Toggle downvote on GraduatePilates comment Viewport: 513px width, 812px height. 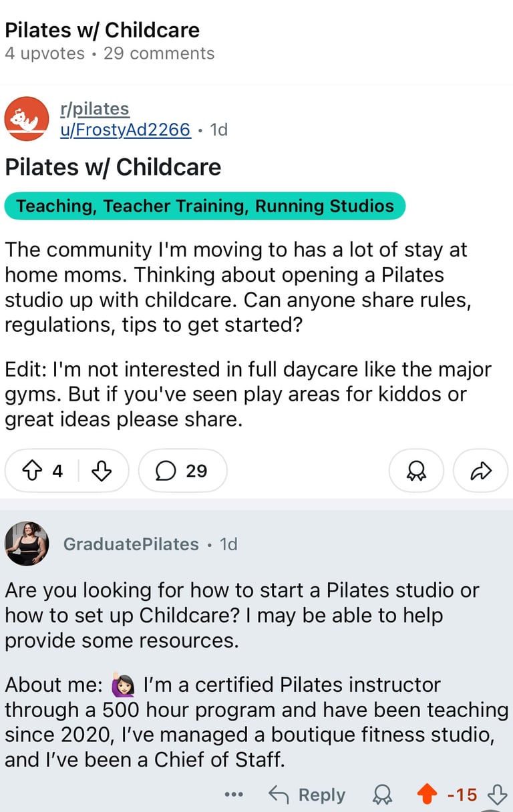pyautogui.click(x=497, y=795)
